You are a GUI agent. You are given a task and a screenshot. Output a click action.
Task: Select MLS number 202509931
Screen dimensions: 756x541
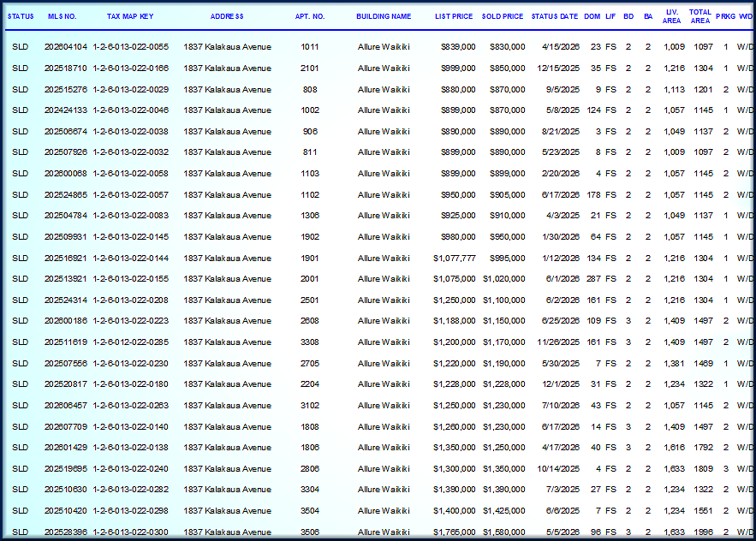pos(66,237)
